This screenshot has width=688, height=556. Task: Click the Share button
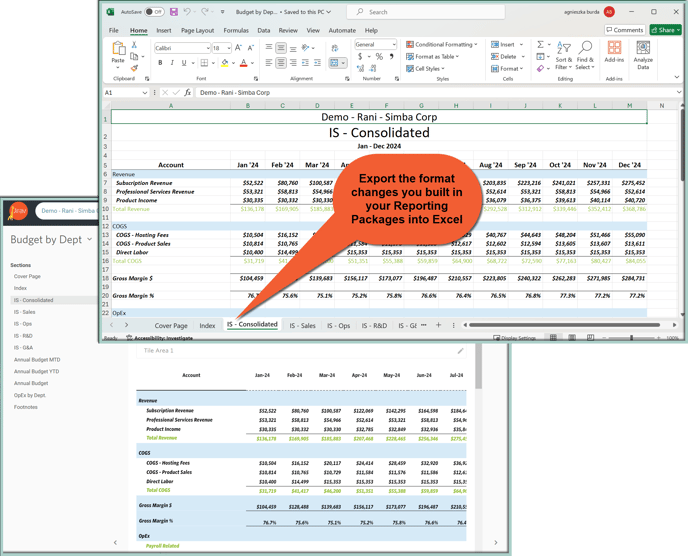pos(666,30)
